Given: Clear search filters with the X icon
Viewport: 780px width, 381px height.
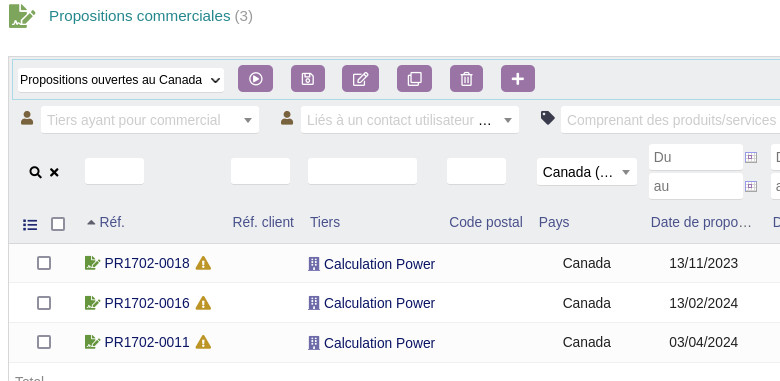Looking at the screenshot, I should [54, 173].
